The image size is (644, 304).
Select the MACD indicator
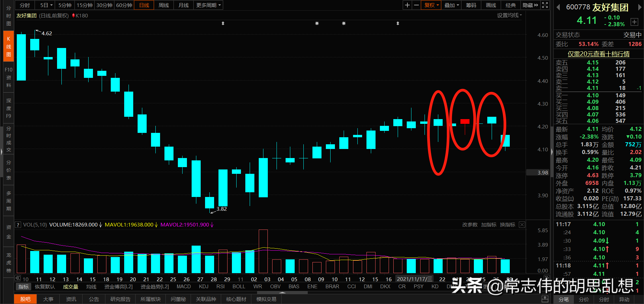(x=184, y=286)
